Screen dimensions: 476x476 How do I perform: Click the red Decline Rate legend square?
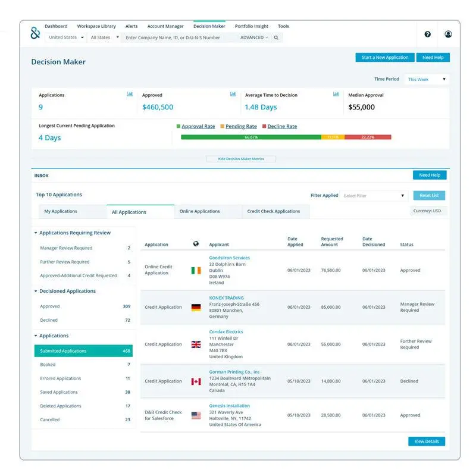point(264,126)
